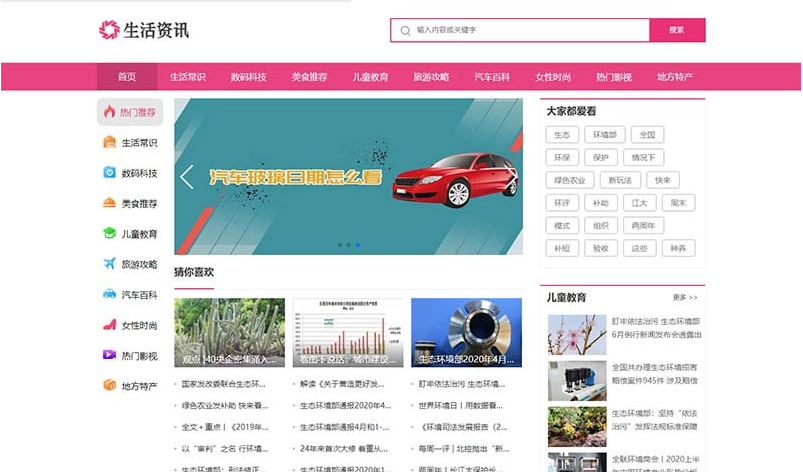Click the magnifier icon in search box
Image resolution: width=803 pixels, height=472 pixels.
click(x=405, y=31)
